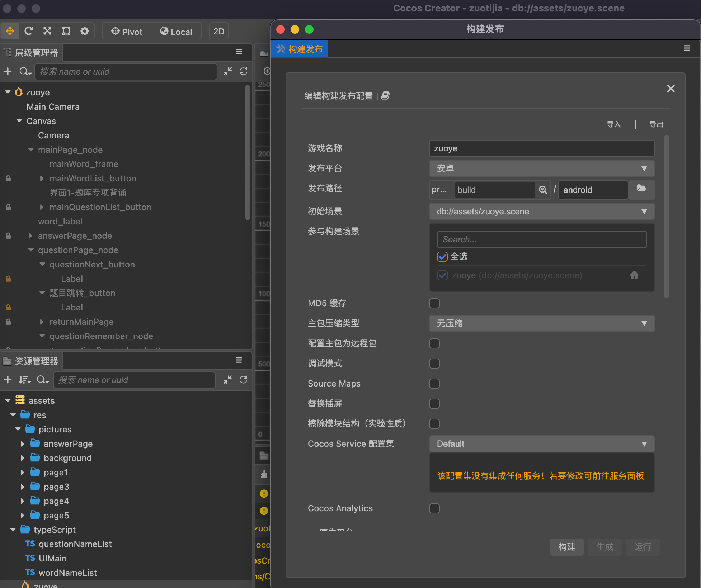Collapse all nodes in hierarchy panel
This screenshot has height=588, width=701.
[x=227, y=71]
